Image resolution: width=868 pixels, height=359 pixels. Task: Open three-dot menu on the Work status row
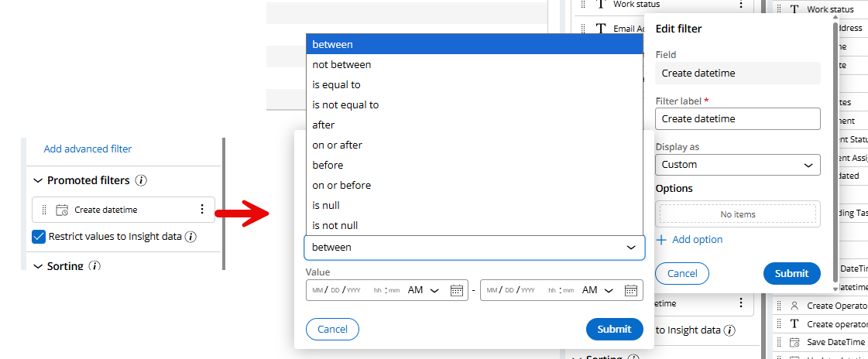[x=741, y=5]
